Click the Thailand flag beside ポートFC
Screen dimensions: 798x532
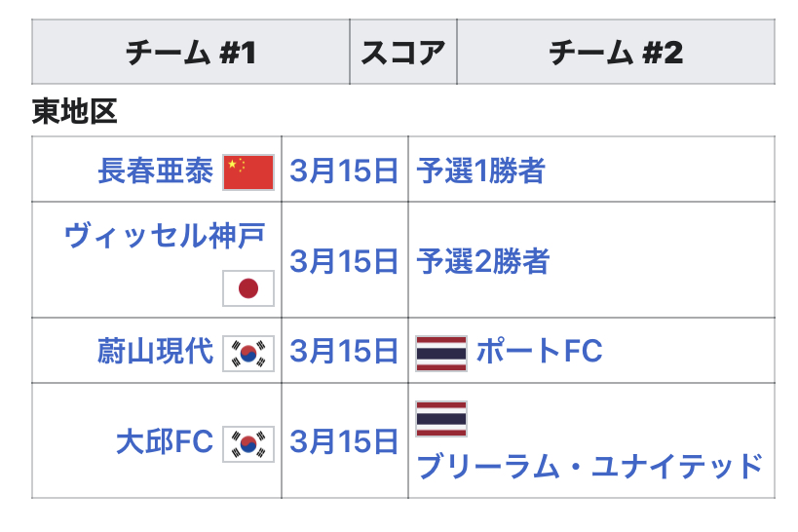pos(440,352)
